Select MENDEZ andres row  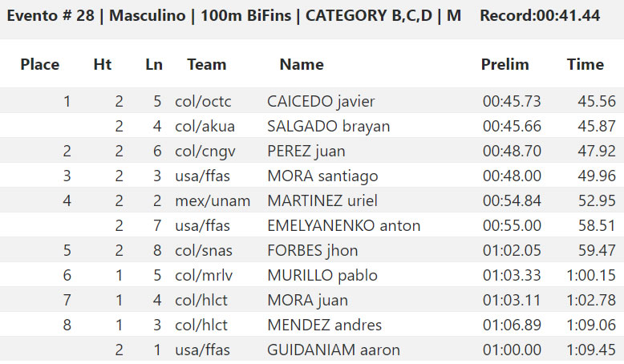click(312, 325)
